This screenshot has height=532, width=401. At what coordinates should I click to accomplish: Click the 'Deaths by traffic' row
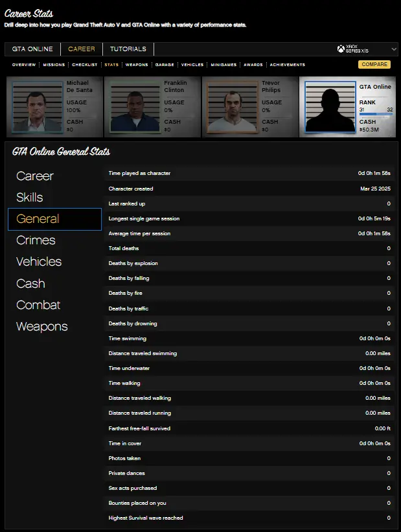[249, 308]
